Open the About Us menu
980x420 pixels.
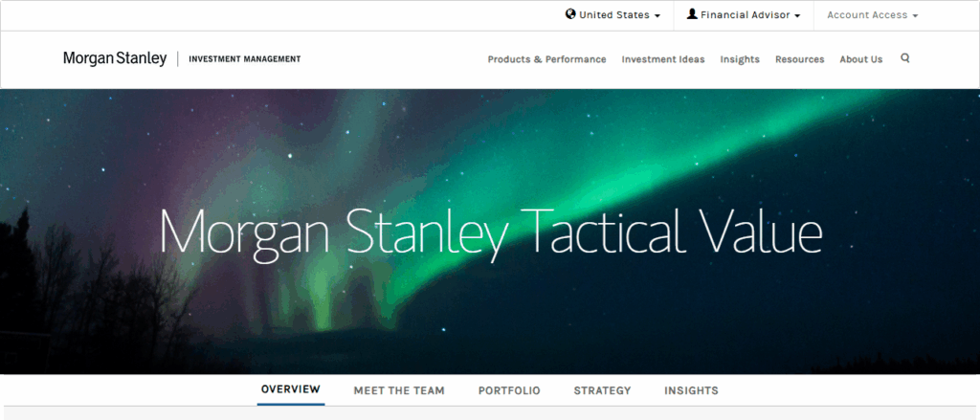coord(861,59)
